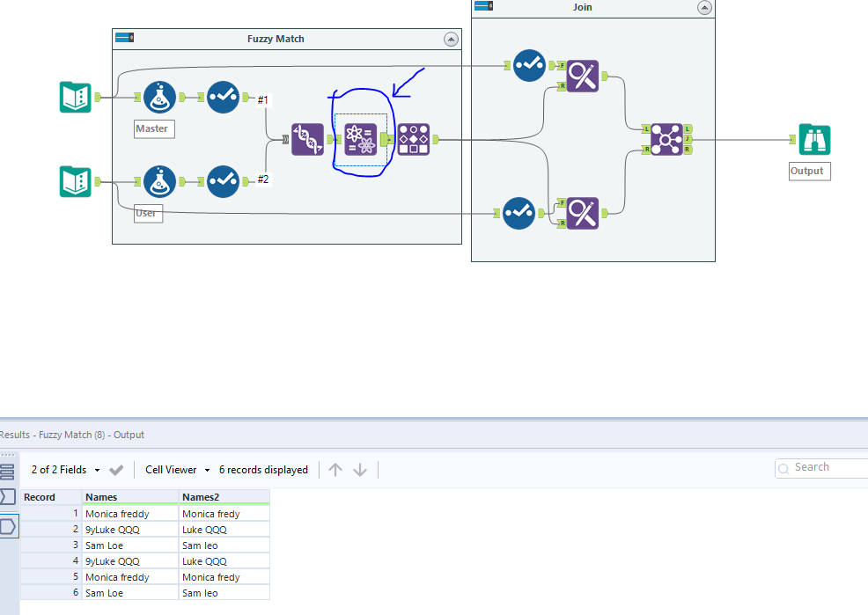This screenshot has height=615, width=868.
Task: Select the Fuzzy Match container title
Action: coord(276,39)
